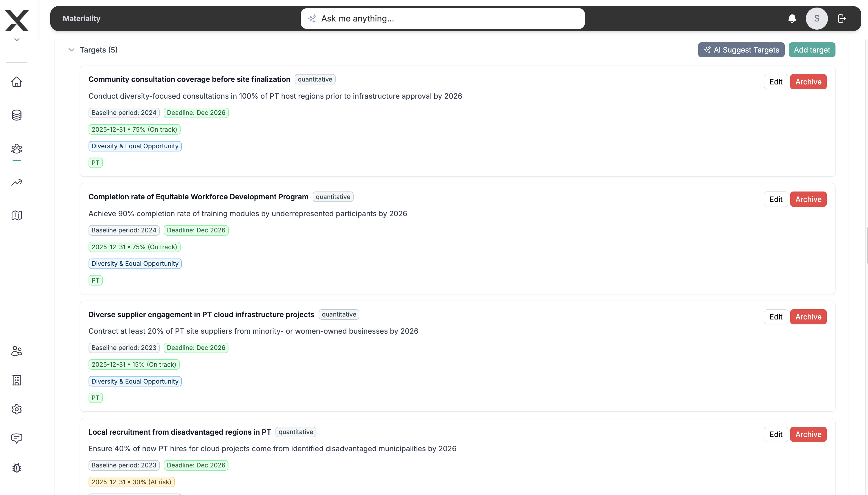Click the Add target button

click(x=812, y=50)
